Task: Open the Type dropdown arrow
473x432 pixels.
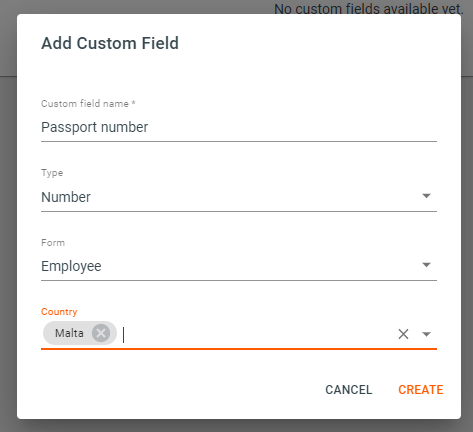Action: [x=426, y=196]
